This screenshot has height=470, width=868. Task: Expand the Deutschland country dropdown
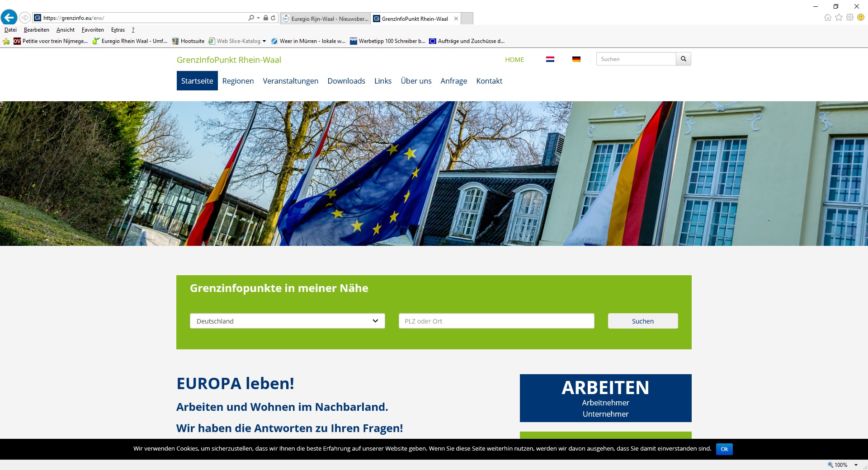coord(287,321)
